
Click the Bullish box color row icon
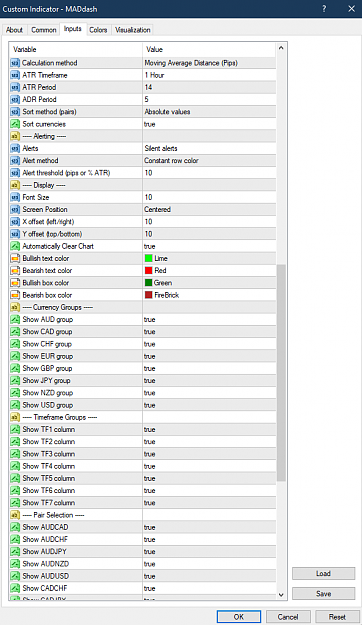point(15,283)
